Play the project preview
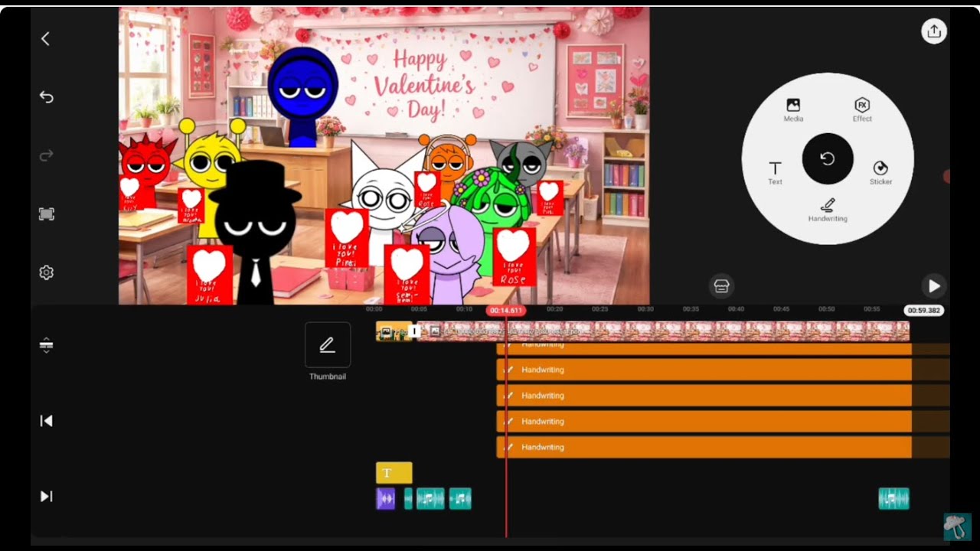This screenshot has width=980, height=551. 933,285
